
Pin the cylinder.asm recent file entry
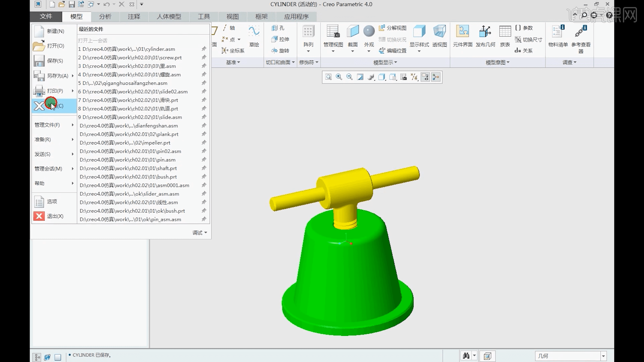[x=204, y=49]
